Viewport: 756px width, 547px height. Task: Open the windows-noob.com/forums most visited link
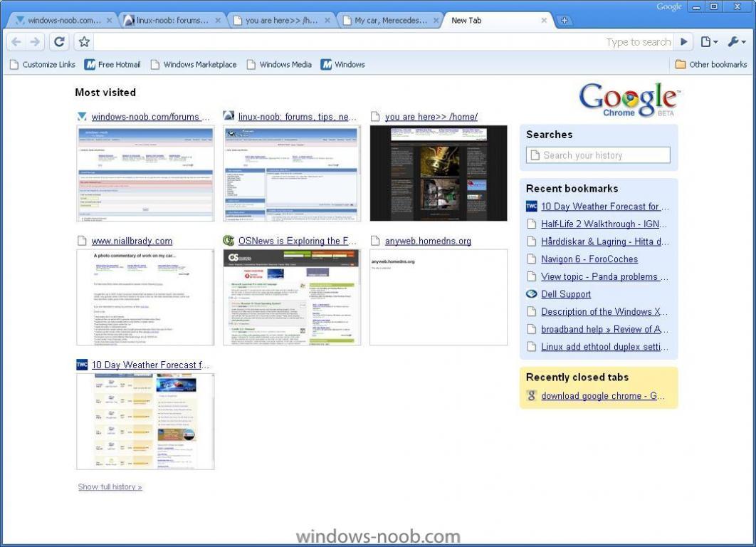pos(150,117)
